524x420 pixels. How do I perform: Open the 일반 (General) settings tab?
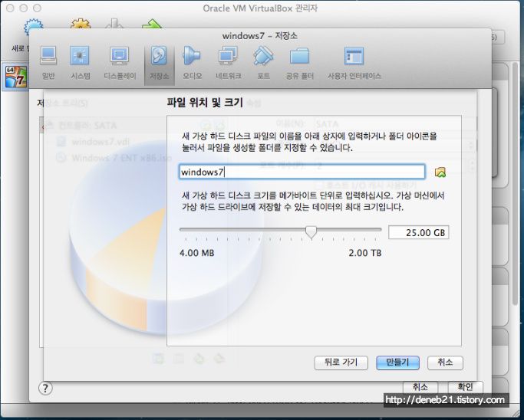[x=48, y=64]
